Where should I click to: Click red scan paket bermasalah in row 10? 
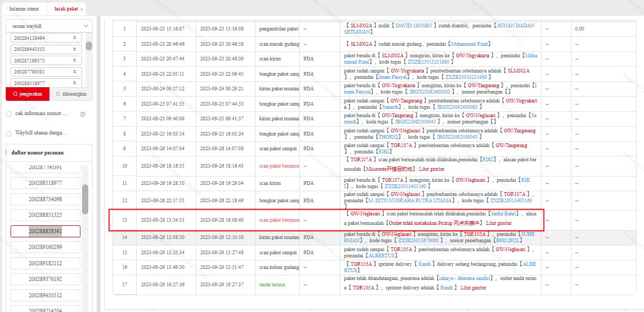pyautogui.click(x=279, y=166)
